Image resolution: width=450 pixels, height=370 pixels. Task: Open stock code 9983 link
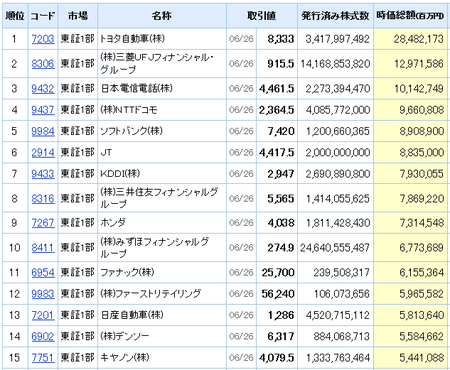click(43, 294)
